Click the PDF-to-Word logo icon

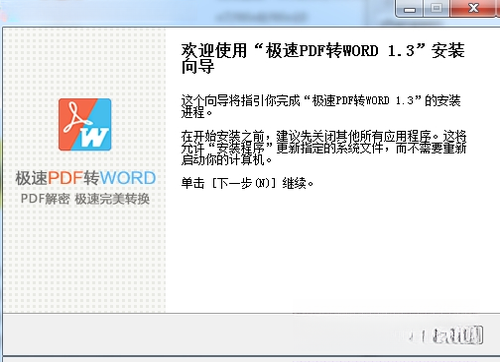click(x=85, y=124)
